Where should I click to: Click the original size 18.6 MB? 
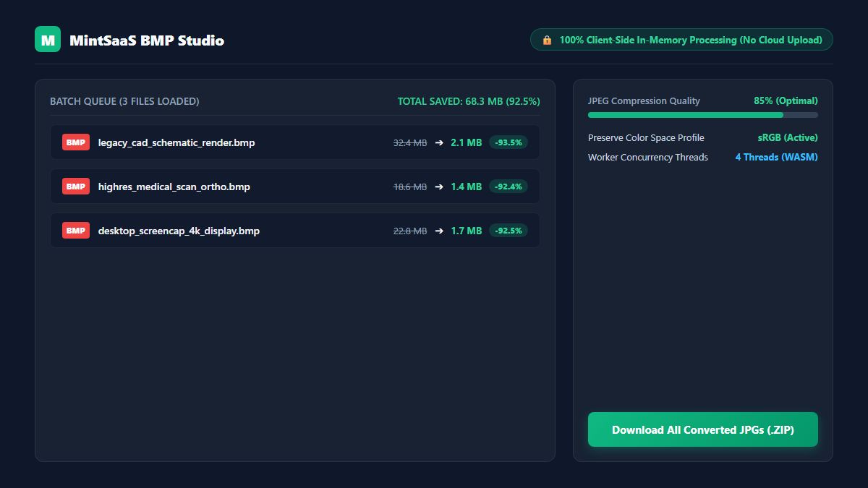[x=410, y=187]
